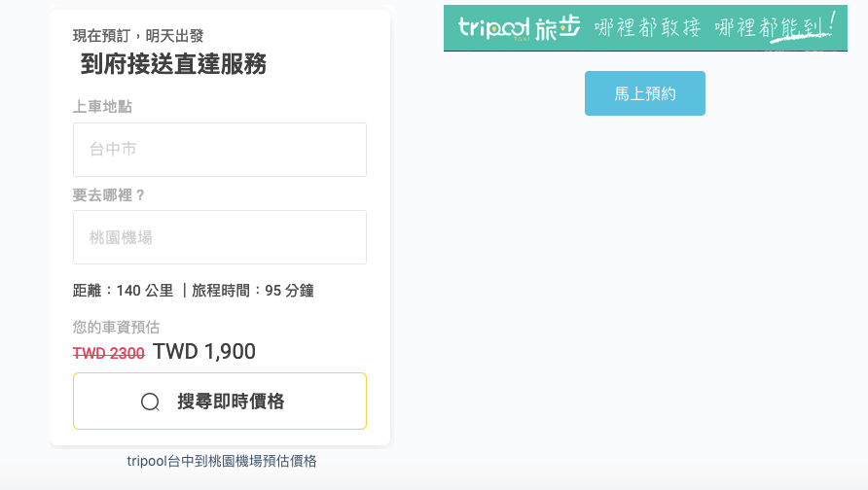868x490 pixels.
Task: Click the 現在預訂，明天出發 subtitle
Action: pos(138,36)
